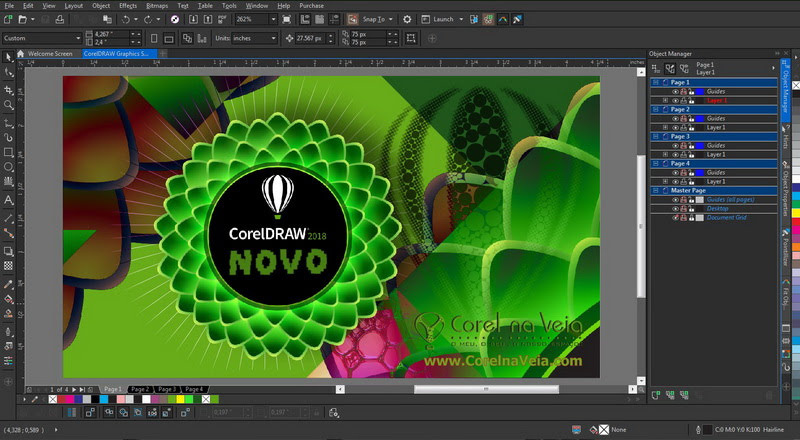This screenshot has height=440, width=800.
Task: Open Options via the gear icon
Action: [407, 19]
